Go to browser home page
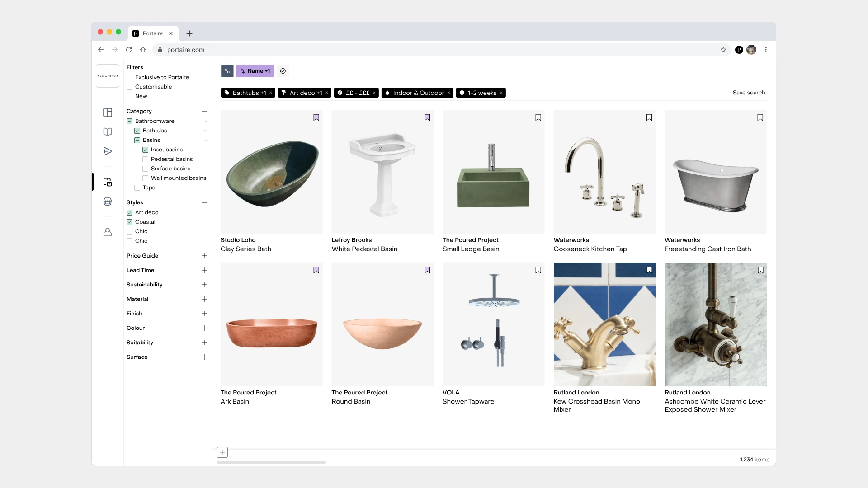Viewport: 868px width, 488px height. [x=143, y=50]
